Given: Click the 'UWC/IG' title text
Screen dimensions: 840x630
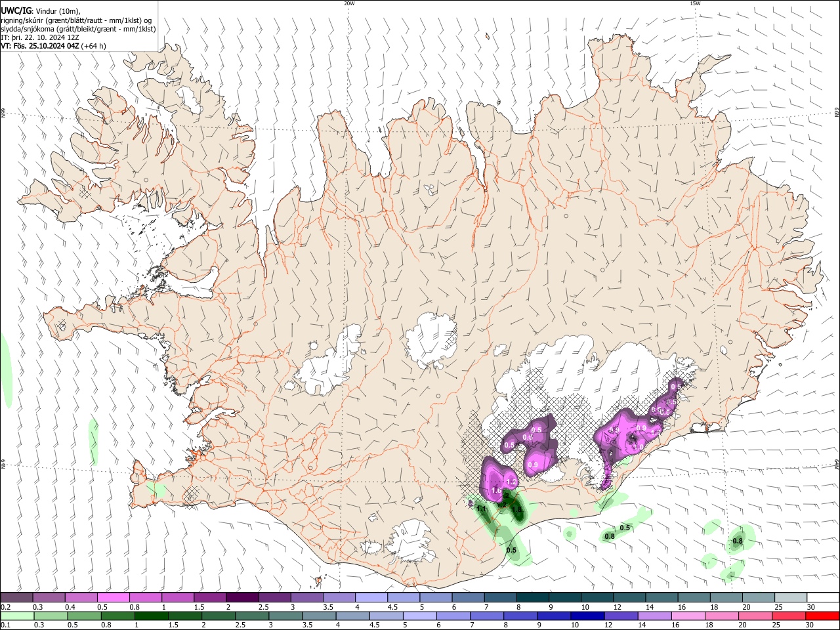Looking at the screenshot, I should [16, 10].
